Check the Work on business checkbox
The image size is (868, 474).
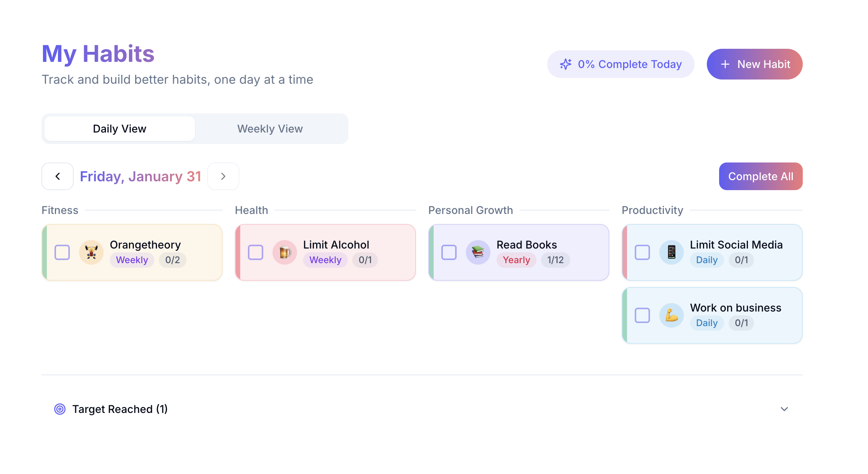click(642, 315)
